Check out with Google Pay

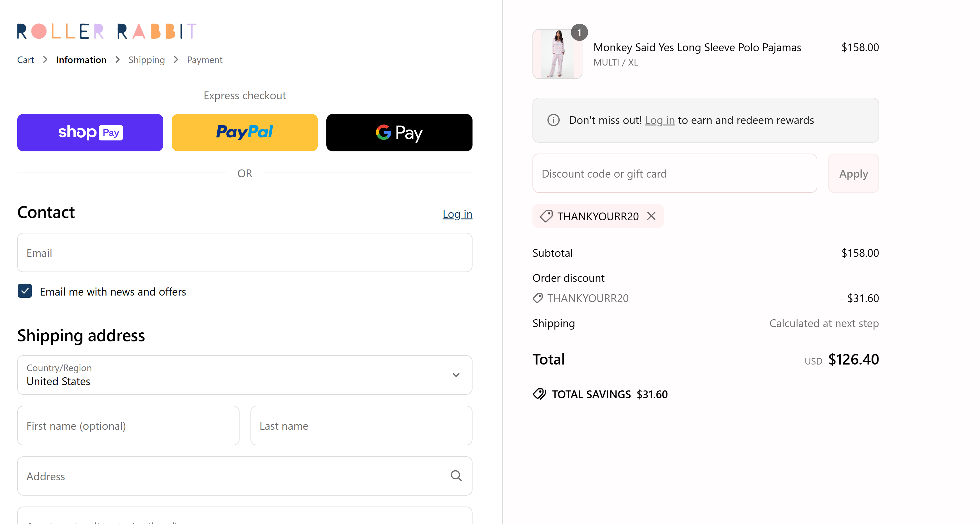[x=399, y=132]
